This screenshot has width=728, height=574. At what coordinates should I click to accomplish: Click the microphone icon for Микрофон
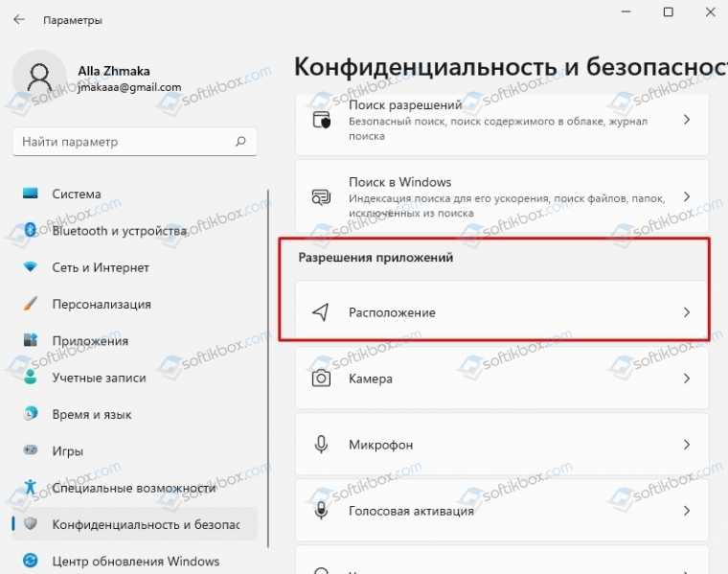coord(321,445)
